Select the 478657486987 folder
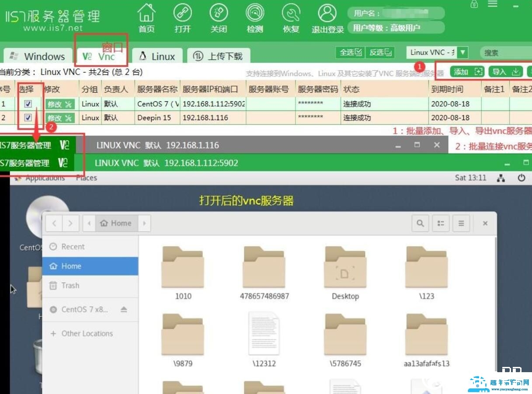This screenshot has width=532, height=394. (264, 273)
